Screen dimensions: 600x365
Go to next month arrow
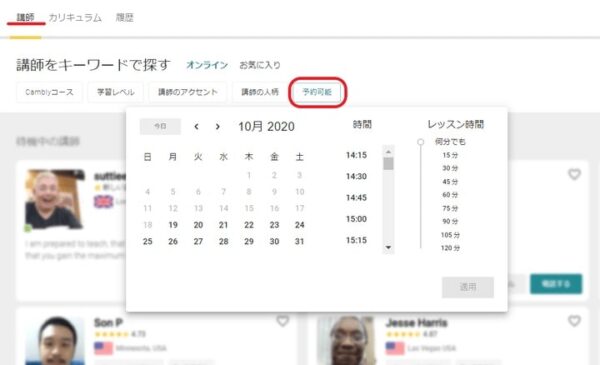point(218,126)
